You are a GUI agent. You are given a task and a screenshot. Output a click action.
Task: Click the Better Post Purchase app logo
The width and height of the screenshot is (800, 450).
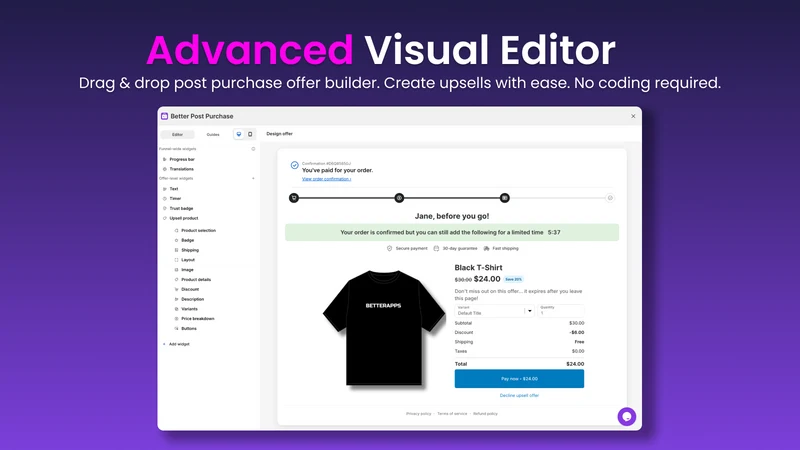click(164, 116)
